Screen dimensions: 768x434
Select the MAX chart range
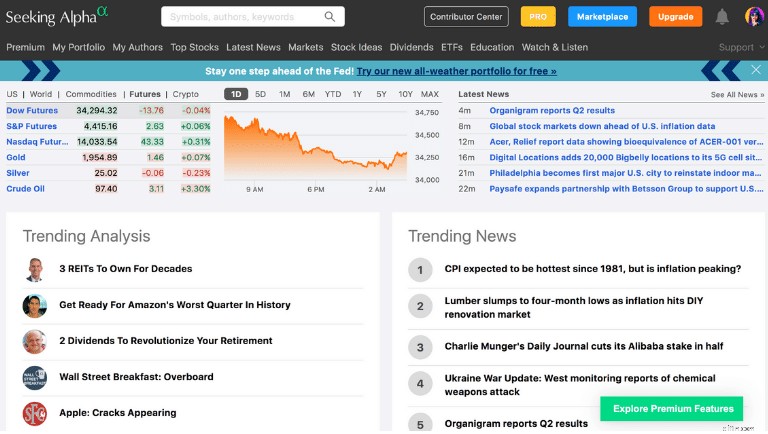click(x=430, y=94)
